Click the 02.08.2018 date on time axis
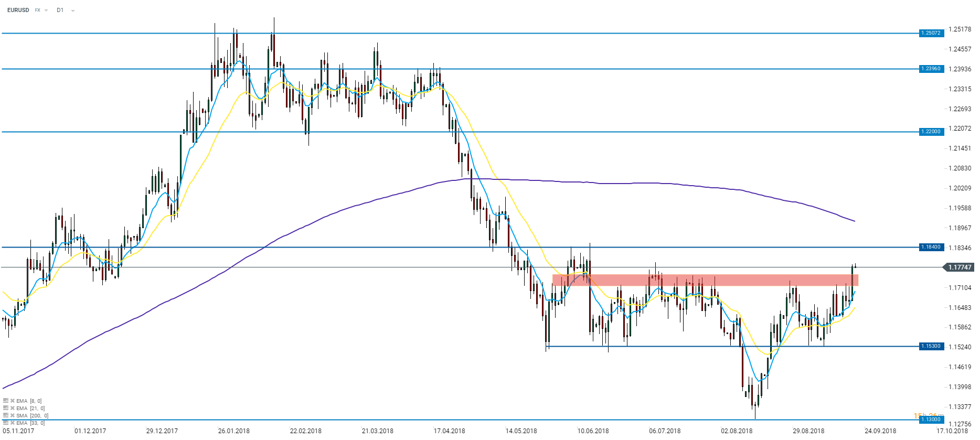Image resolution: width=980 pixels, height=440 pixels. tap(737, 431)
